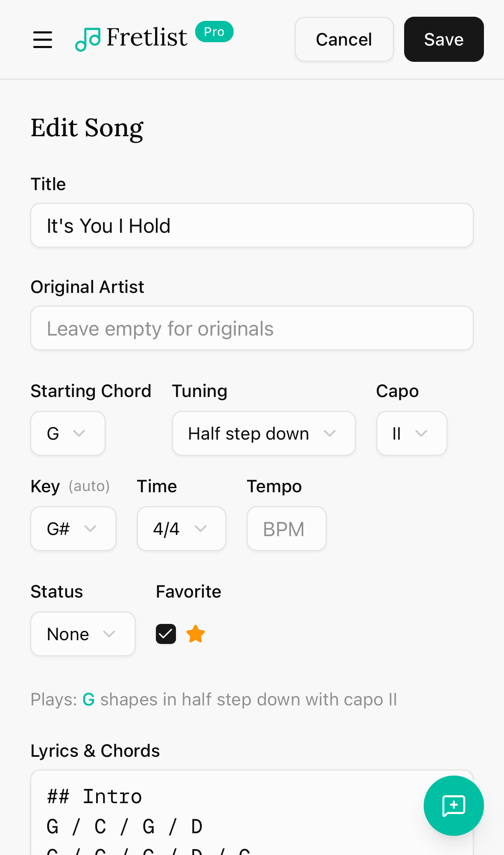
Task: Click the Tempo BPM field
Action: click(286, 528)
